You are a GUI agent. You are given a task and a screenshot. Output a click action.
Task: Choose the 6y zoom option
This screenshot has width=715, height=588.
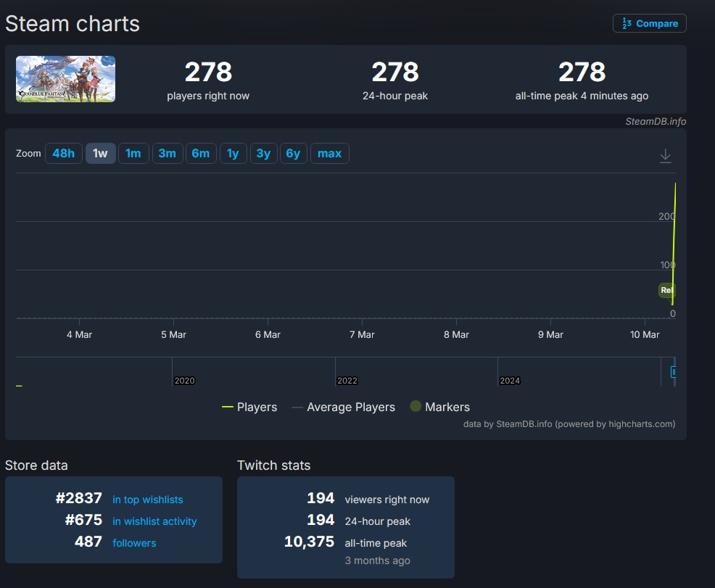[x=293, y=153]
